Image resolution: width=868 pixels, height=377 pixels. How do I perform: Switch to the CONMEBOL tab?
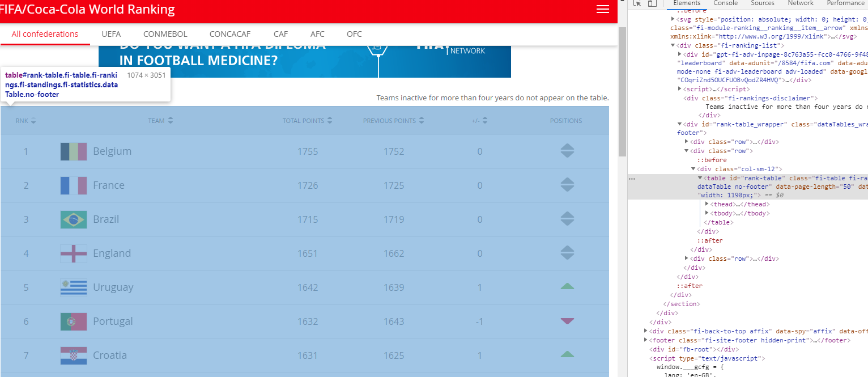click(165, 34)
